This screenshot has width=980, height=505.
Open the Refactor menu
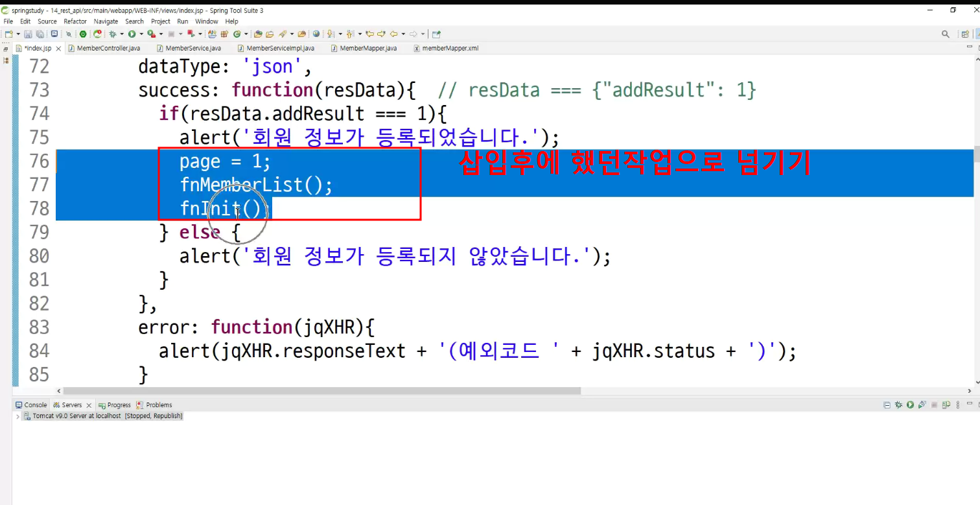[x=75, y=21]
